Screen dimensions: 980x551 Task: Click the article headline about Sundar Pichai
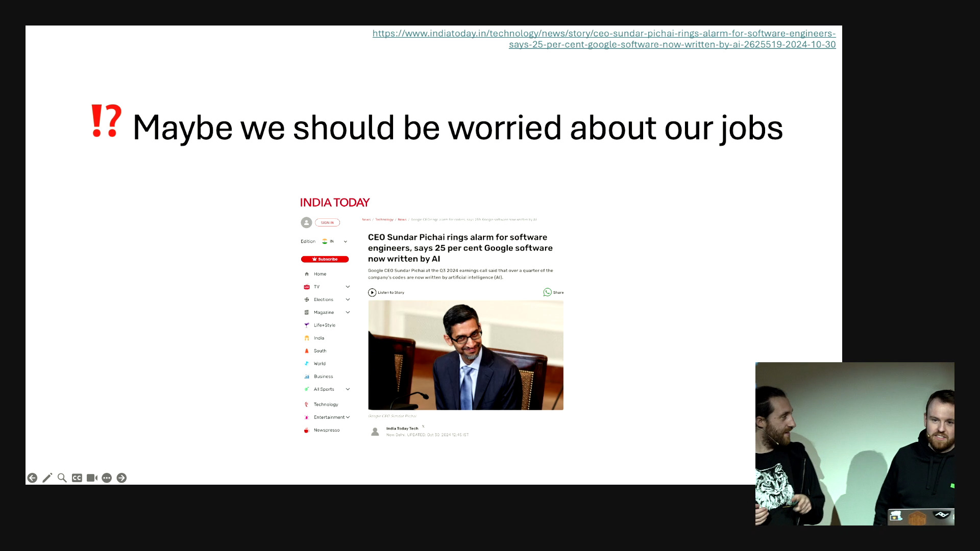coord(460,248)
